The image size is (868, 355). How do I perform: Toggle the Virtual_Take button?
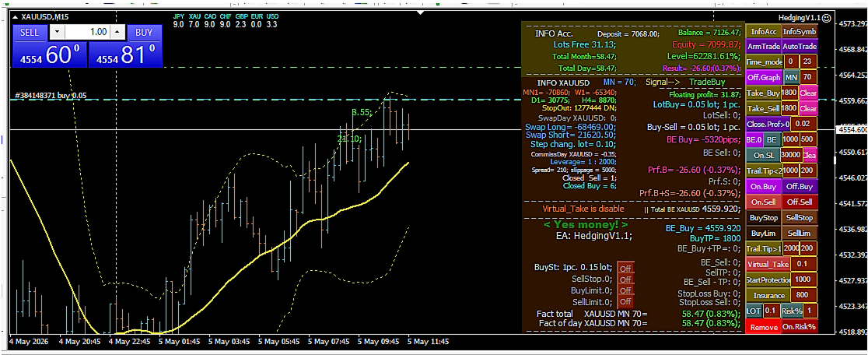click(x=768, y=264)
